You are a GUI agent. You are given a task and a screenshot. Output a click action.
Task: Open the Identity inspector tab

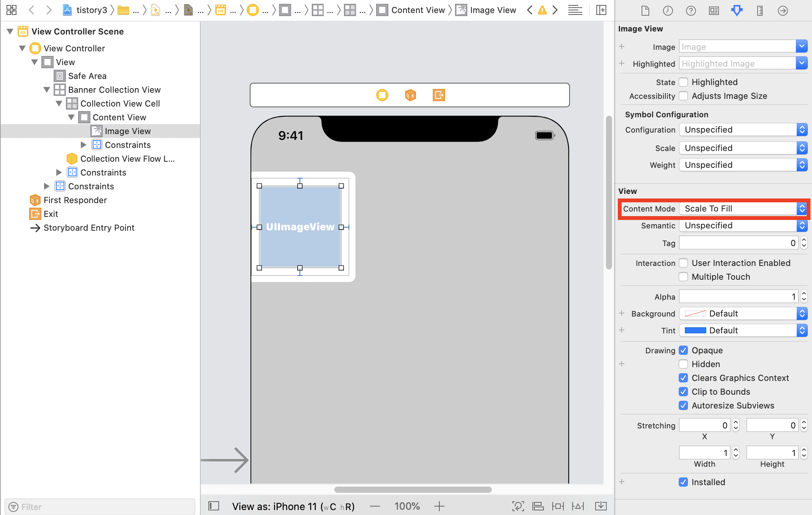(714, 10)
